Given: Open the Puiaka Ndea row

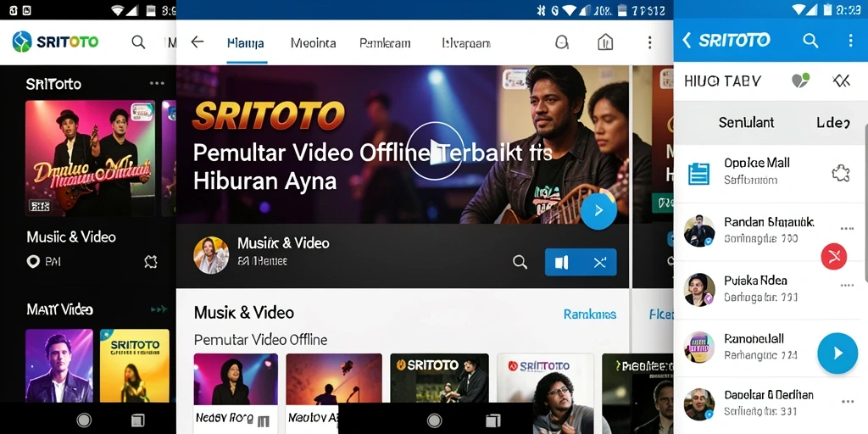Looking at the screenshot, I should (x=769, y=290).
